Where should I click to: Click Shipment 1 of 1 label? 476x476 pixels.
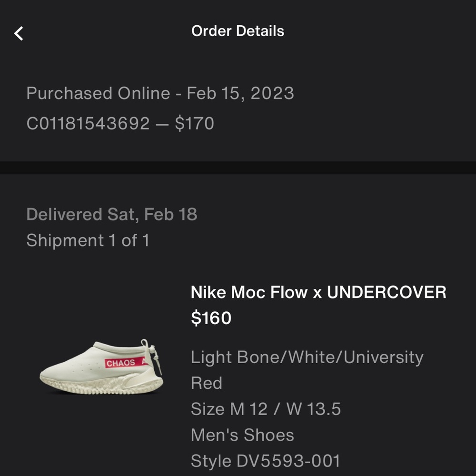point(88,240)
